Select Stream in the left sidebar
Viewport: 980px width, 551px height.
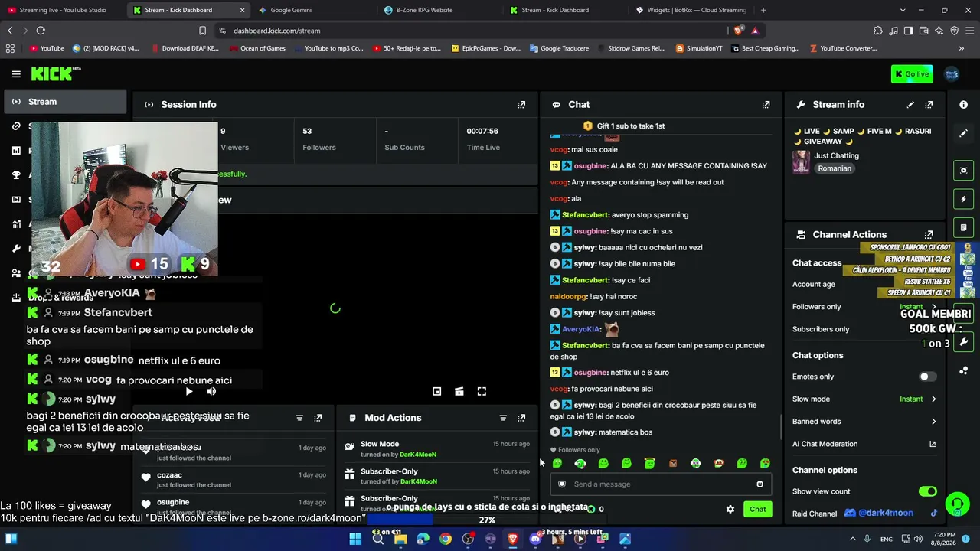tap(64, 102)
